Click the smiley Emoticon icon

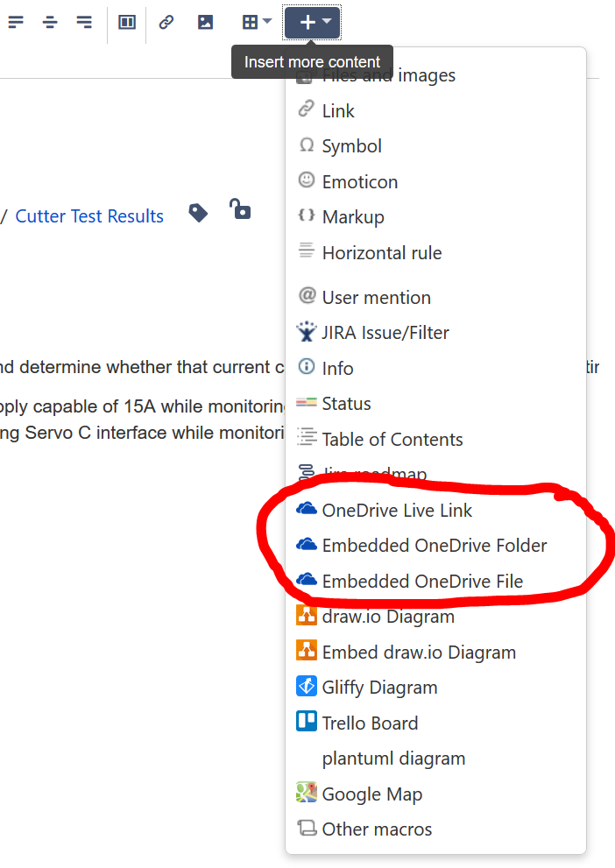(x=306, y=180)
